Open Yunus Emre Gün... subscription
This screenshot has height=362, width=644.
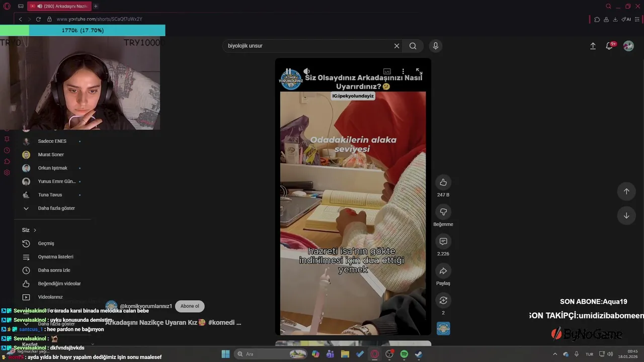point(57,182)
